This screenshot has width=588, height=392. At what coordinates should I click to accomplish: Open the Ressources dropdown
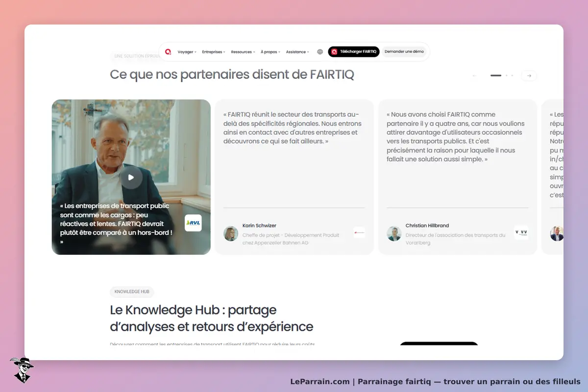(x=243, y=51)
